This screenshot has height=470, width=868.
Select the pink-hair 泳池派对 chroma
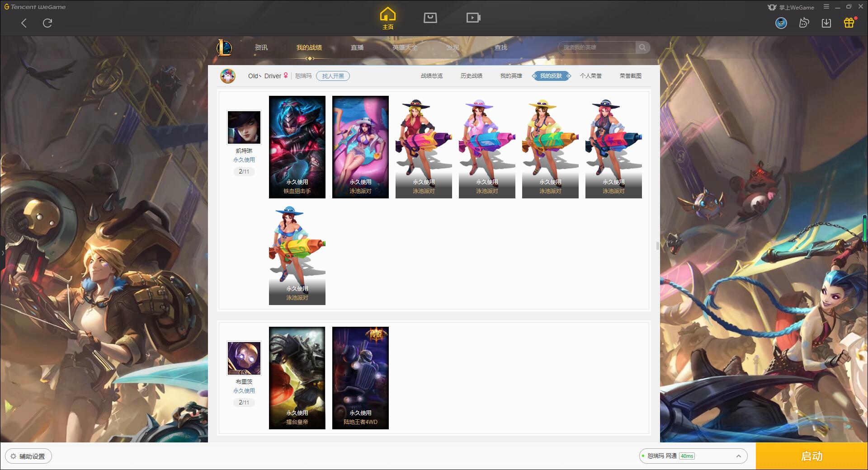click(613, 147)
